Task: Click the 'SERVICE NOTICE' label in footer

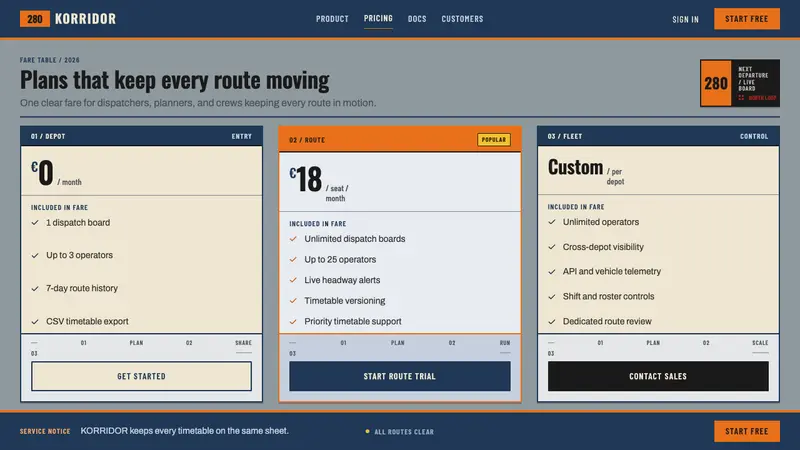Action: pyautogui.click(x=45, y=431)
